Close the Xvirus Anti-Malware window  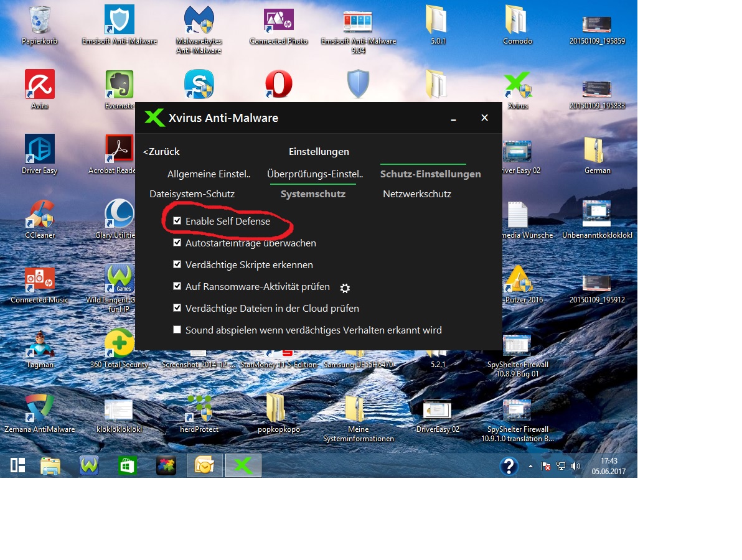(484, 118)
